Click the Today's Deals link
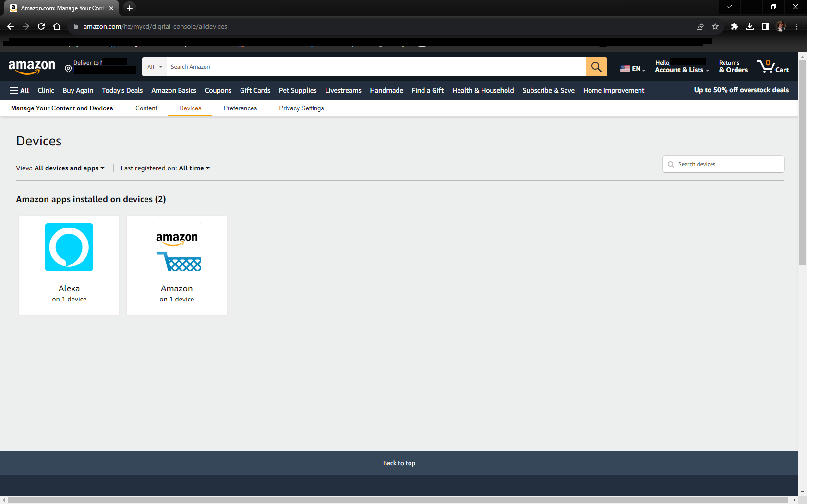 [x=122, y=91]
